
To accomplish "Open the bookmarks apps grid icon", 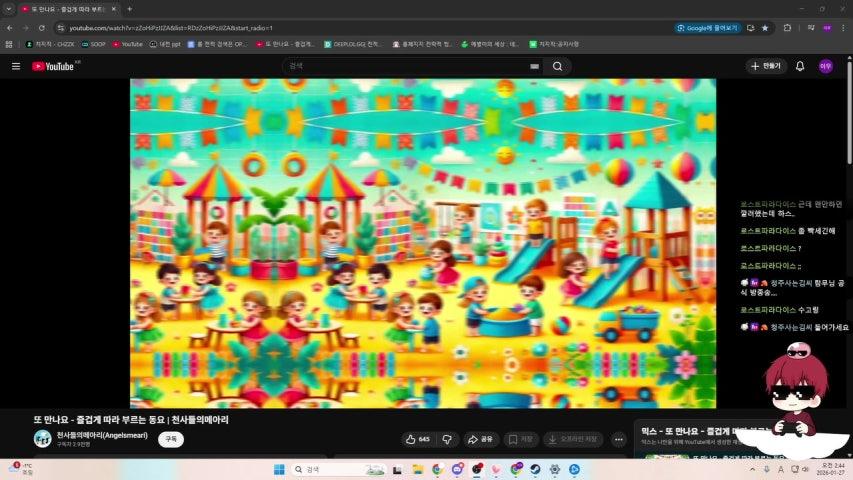I will pos(9,44).
